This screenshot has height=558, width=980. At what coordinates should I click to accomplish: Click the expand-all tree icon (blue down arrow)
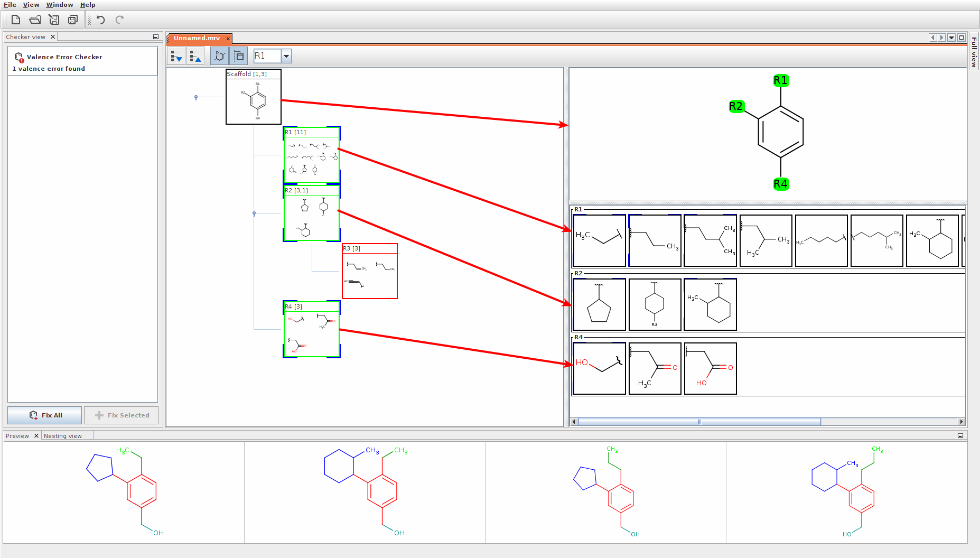176,56
